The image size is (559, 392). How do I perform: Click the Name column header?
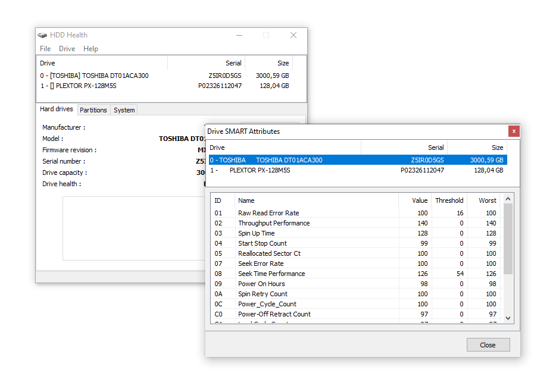tap(317, 200)
